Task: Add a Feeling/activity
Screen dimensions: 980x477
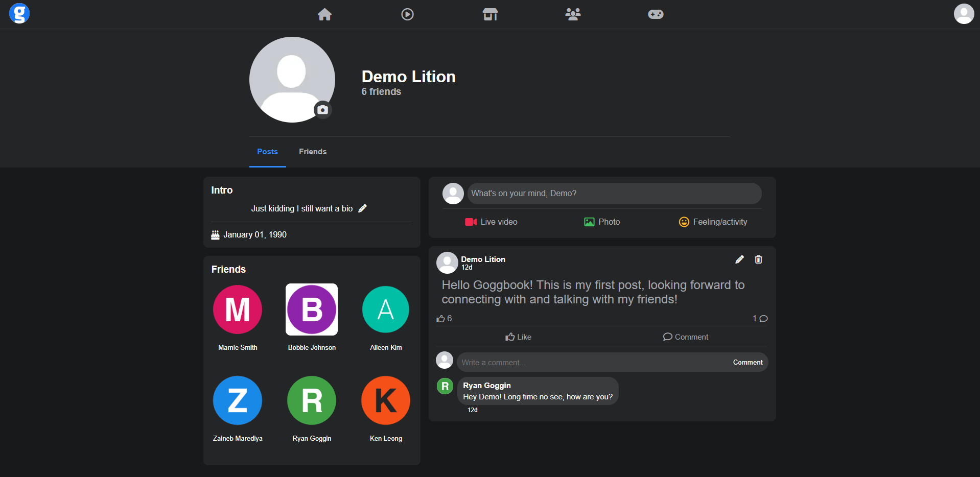Action: point(713,222)
